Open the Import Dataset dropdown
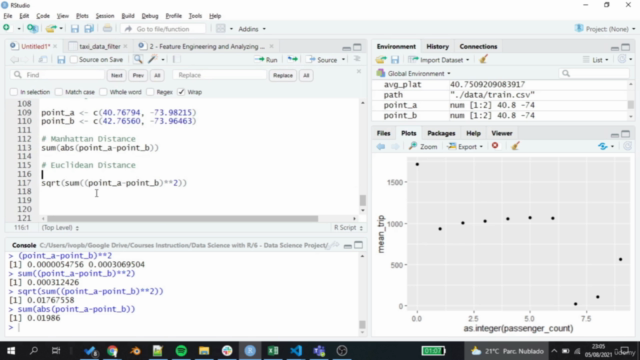 439,60
